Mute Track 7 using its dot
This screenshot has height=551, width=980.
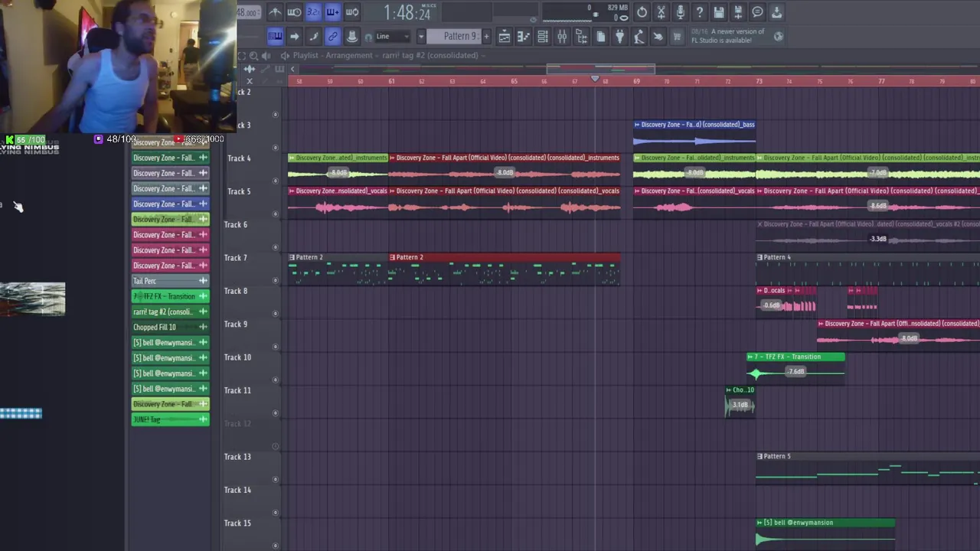coord(276,281)
